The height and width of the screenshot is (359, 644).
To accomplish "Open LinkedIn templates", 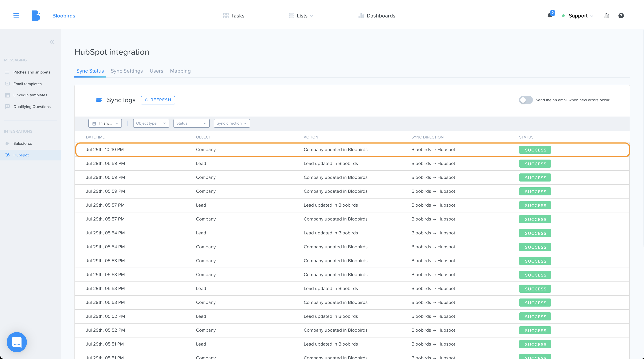I will point(30,95).
